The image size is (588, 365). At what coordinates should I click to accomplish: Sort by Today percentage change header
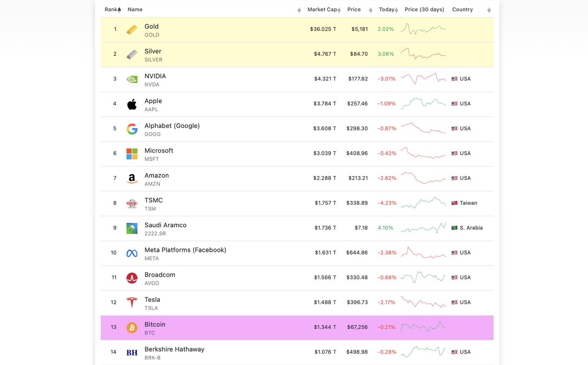click(387, 9)
